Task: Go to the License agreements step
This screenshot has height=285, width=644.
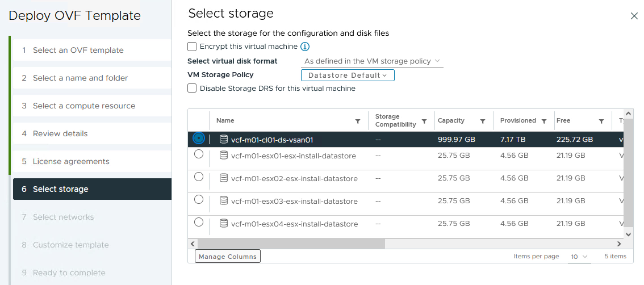Action: pyautogui.click(x=71, y=161)
